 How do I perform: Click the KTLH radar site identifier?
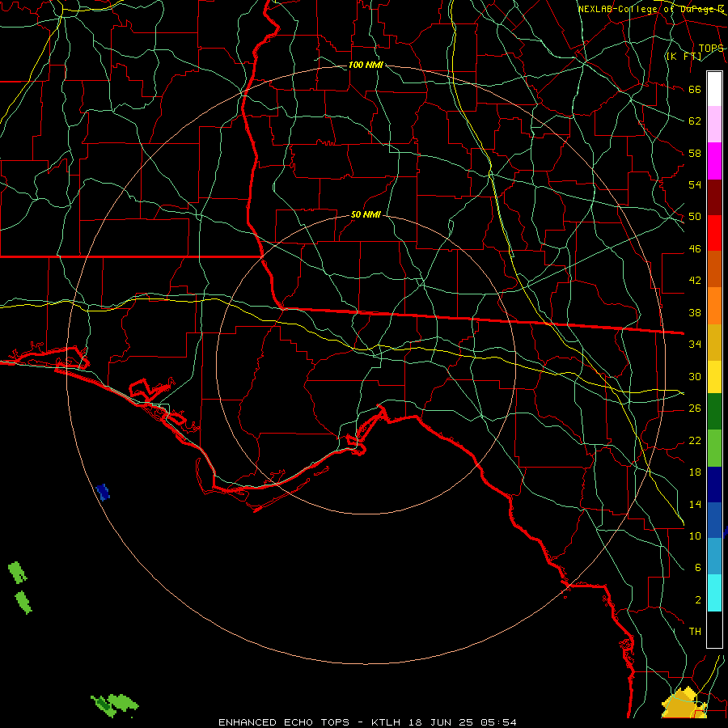387,722
